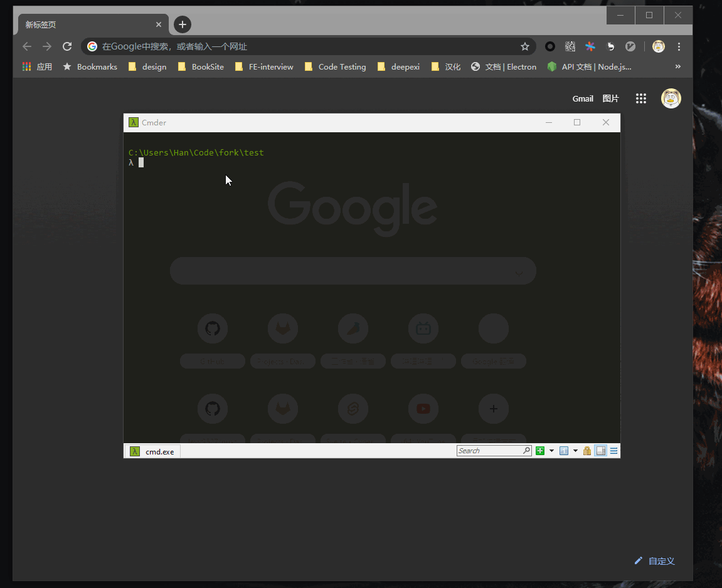The image size is (722, 588).
Task: Open the API 文档 | Node.js bookmark
Action: 590,66
